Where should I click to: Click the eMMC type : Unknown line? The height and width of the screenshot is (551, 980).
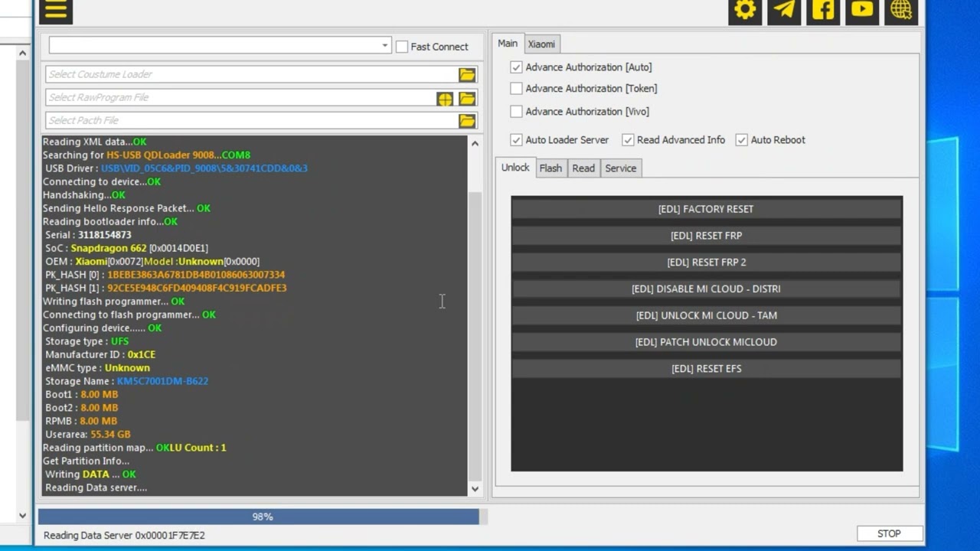(97, 368)
